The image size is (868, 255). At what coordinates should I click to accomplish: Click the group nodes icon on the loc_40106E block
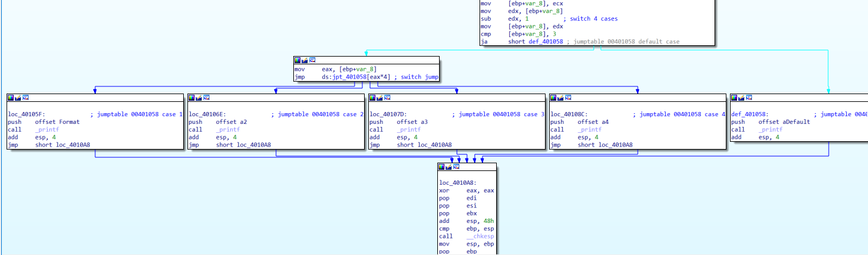tap(206, 97)
